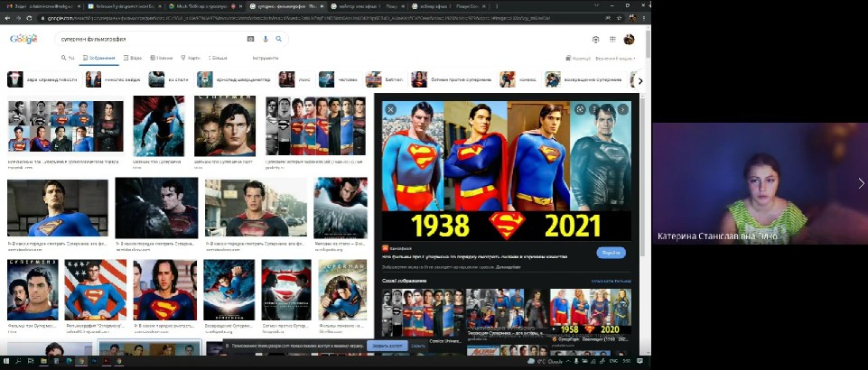Open search by image camera icon

click(x=251, y=40)
